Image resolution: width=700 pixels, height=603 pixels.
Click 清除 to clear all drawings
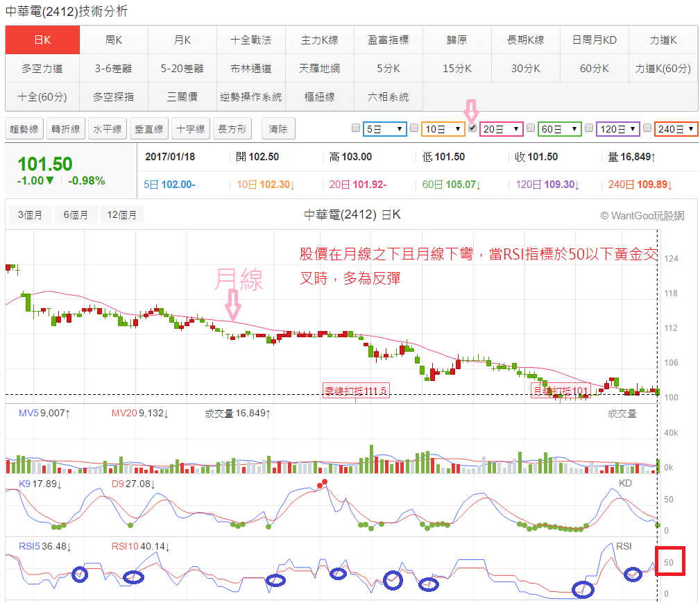point(277,128)
